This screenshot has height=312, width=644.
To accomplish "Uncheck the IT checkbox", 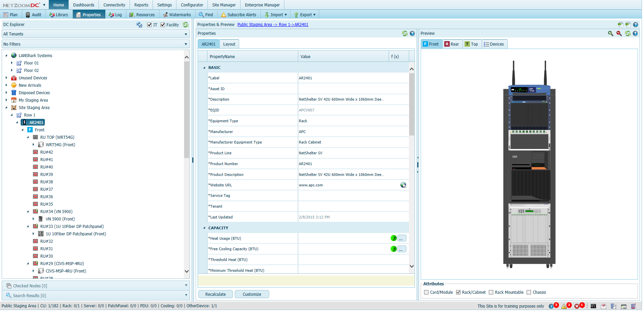I will (149, 25).
